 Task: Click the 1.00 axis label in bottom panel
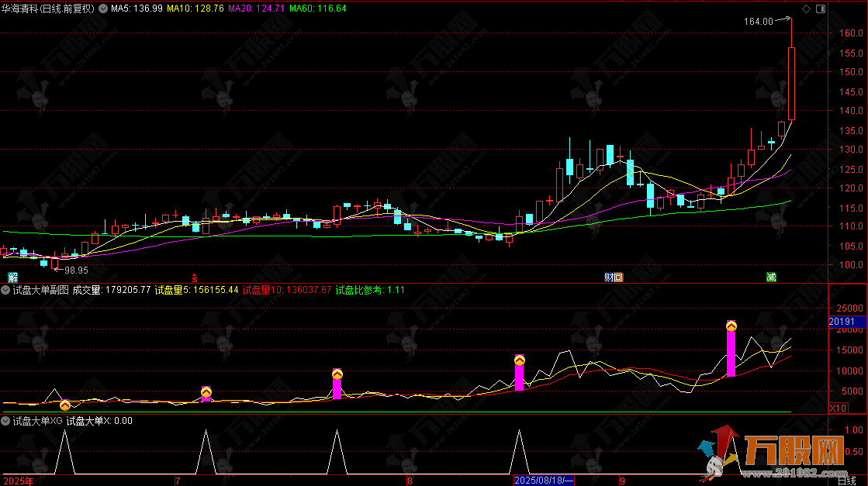[853, 429]
